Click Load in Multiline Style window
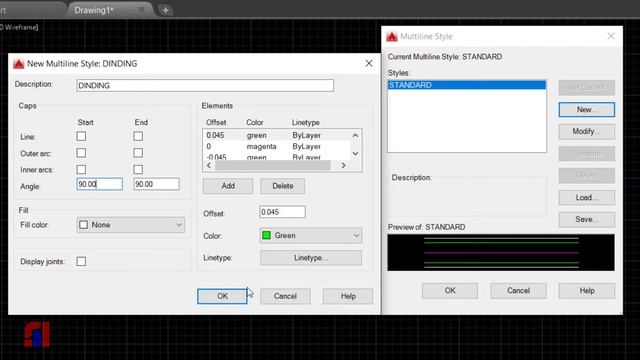This screenshot has height=360, width=640. pyautogui.click(x=587, y=198)
